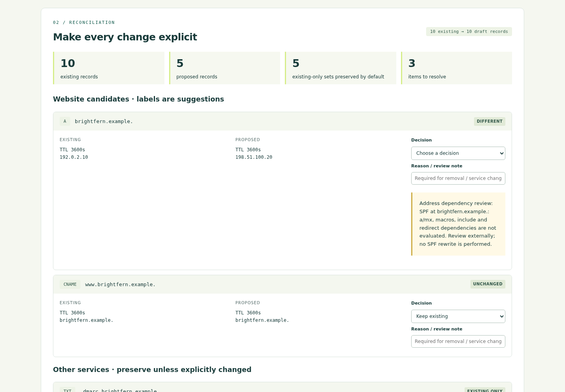Viewport: 565px width, 392px height.
Task: Open the decision dropdown for brightfern.example. A record
Action: point(458,153)
